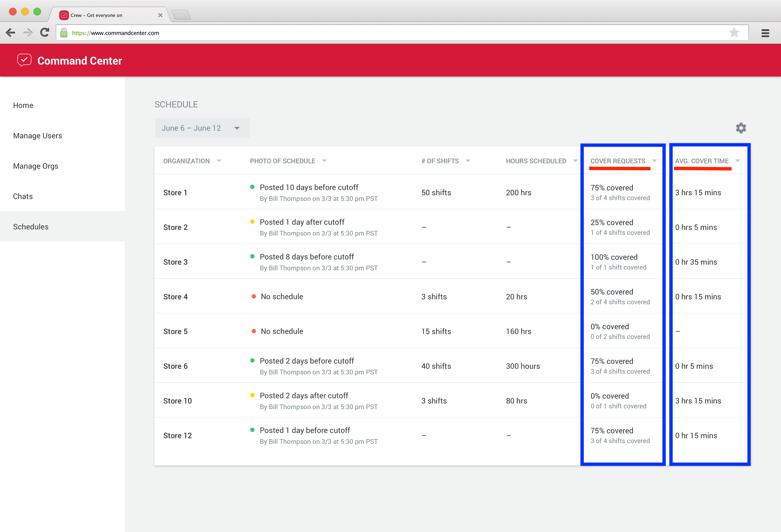Close the Crew browser tab

160,15
